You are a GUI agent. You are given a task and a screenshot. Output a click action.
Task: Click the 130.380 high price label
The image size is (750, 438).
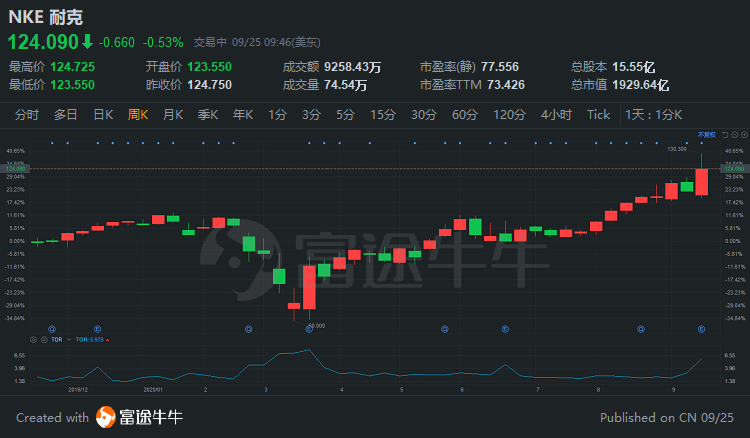(x=677, y=149)
